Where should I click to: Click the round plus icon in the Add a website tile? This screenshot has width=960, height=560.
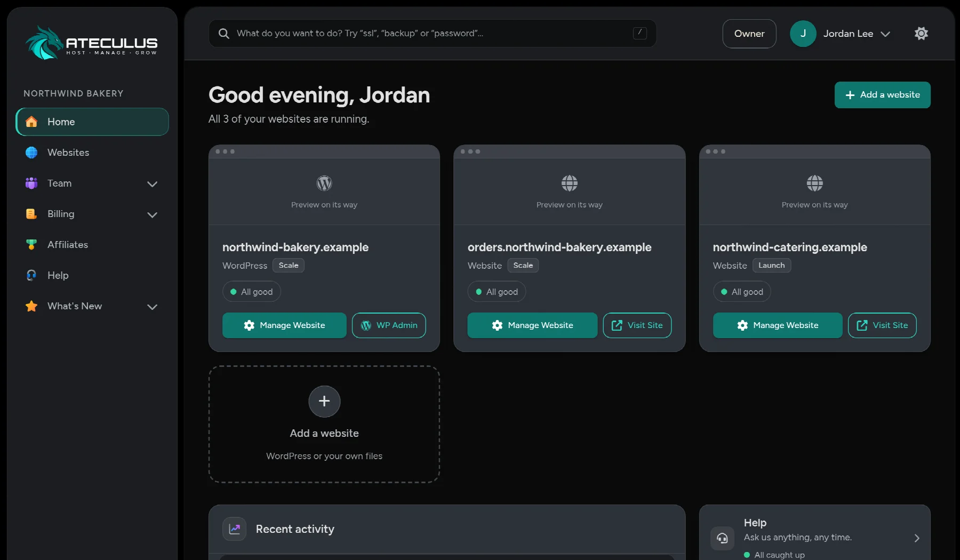coord(324,401)
